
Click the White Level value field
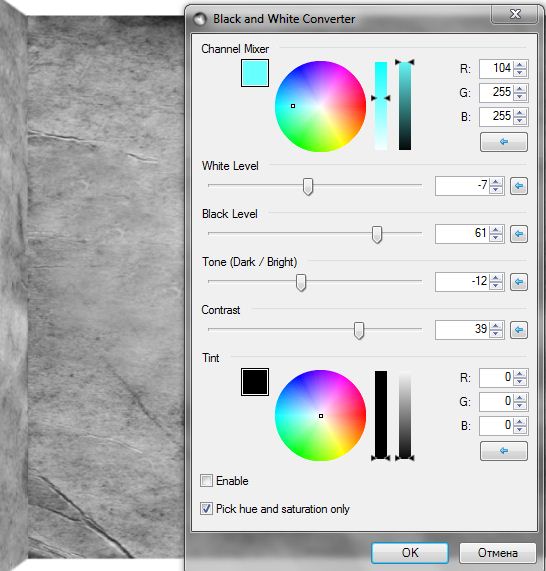point(462,186)
